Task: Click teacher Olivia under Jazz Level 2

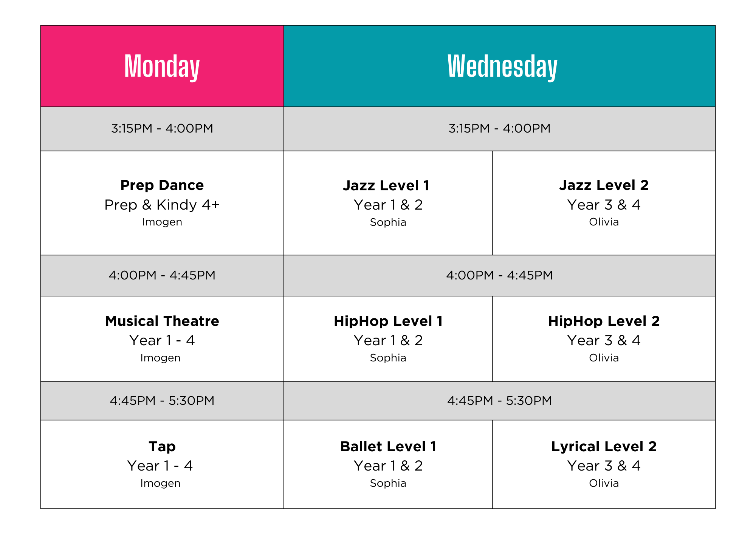Action: click(x=604, y=222)
